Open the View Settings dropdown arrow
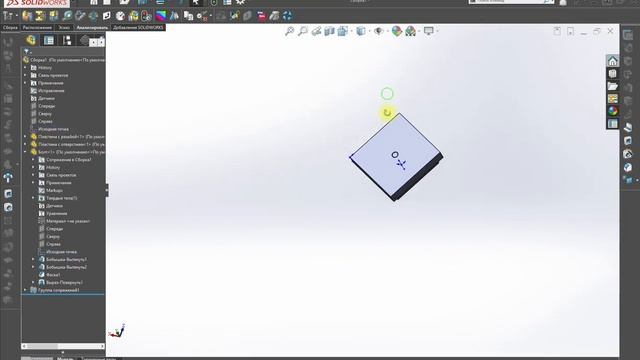The width and height of the screenshot is (640, 360). (x=438, y=31)
